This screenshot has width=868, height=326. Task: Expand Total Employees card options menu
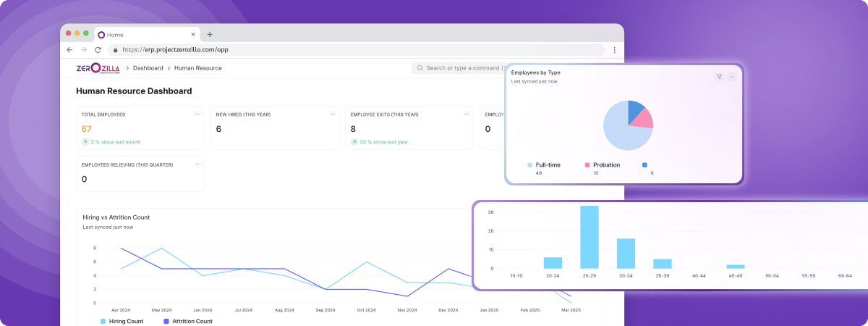point(197,114)
